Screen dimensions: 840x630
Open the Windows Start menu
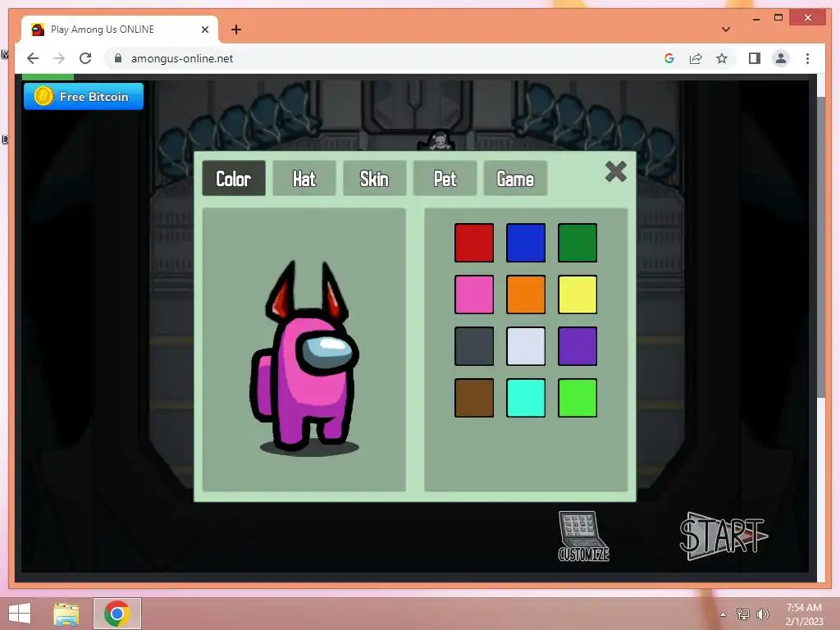click(20, 614)
